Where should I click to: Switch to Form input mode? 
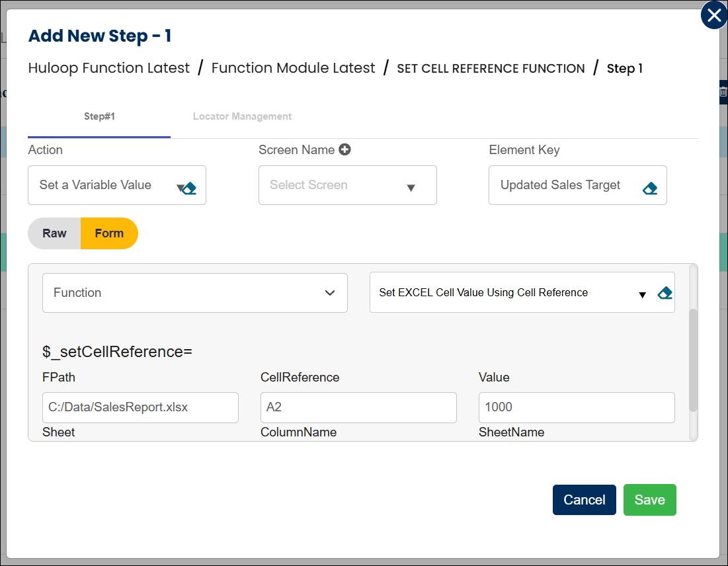coord(109,233)
